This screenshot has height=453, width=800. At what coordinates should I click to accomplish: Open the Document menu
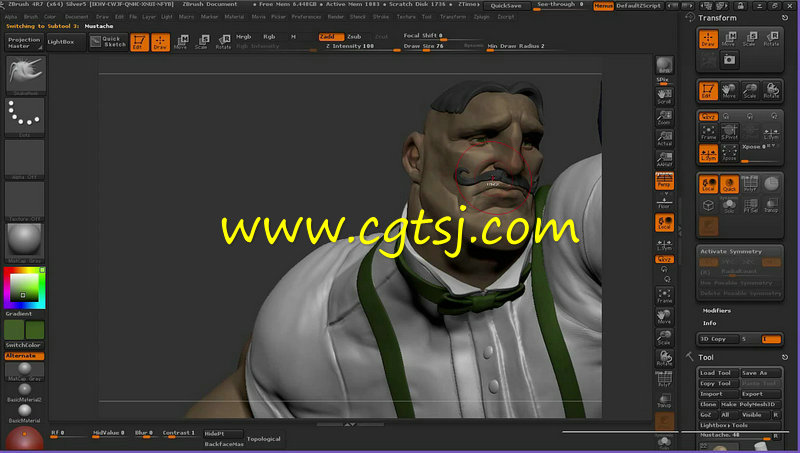(x=77, y=17)
